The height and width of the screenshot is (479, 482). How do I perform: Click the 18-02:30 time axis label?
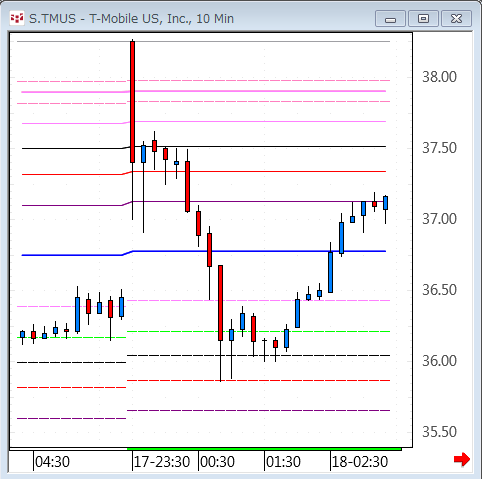(x=360, y=462)
